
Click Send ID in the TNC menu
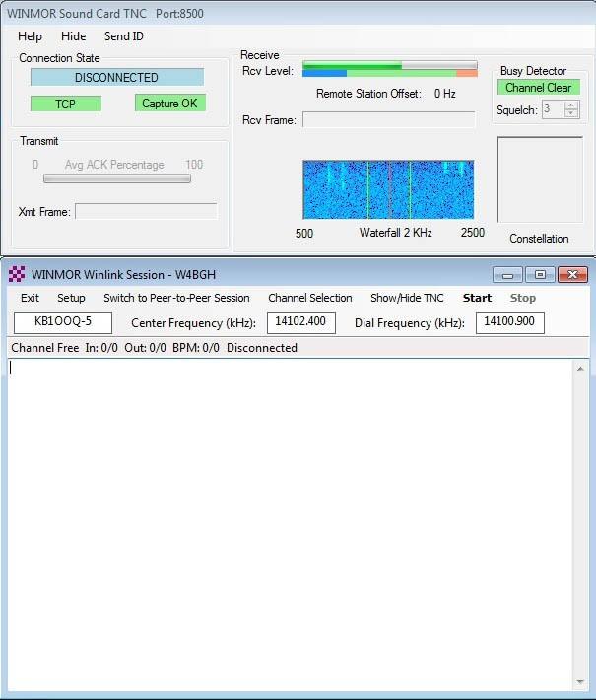123,36
